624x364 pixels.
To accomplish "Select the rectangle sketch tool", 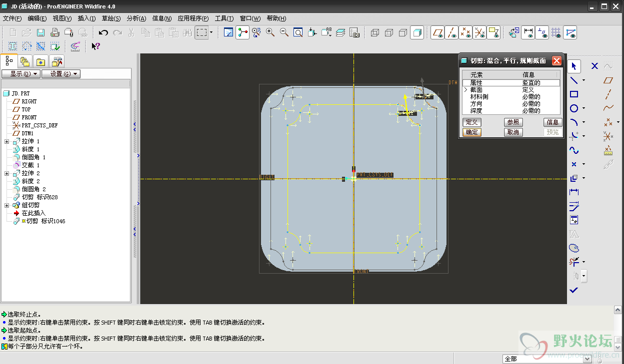I will 574,94.
